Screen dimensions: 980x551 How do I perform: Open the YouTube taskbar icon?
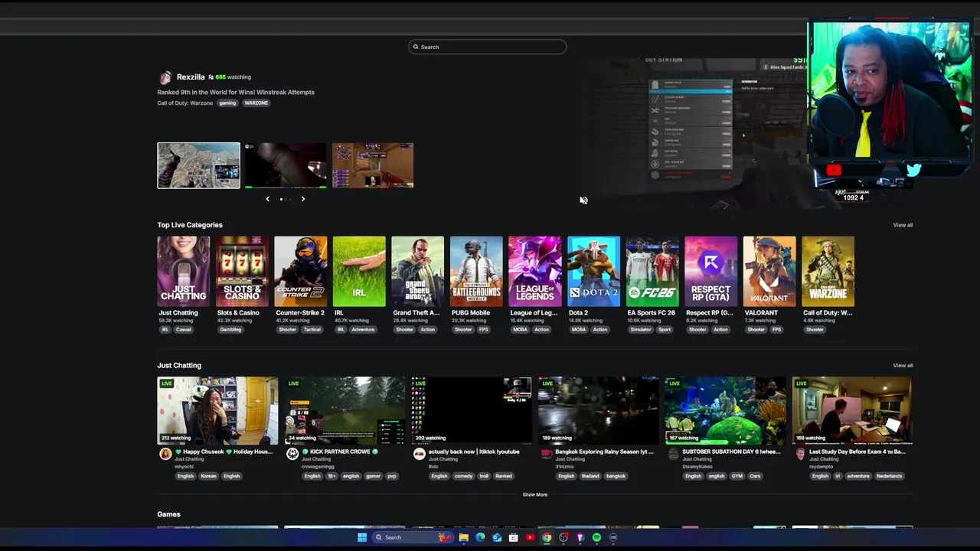[530, 538]
